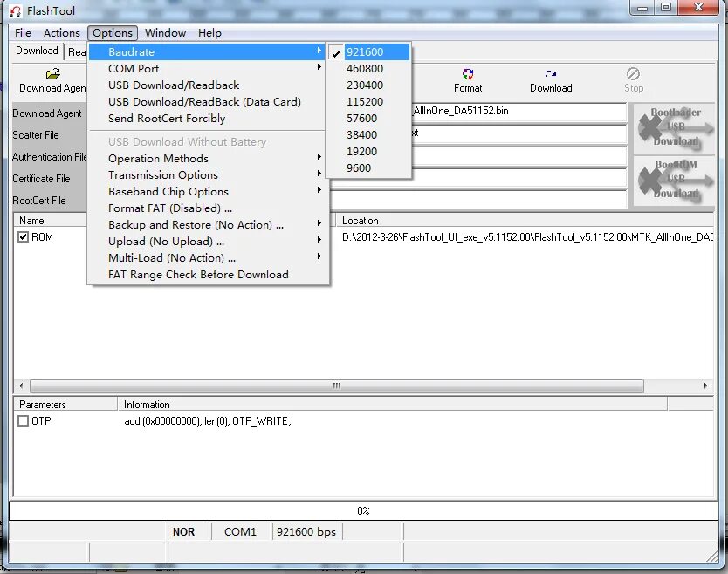Image resolution: width=728 pixels, height=574 pixels.
Task: Click the Download Agent button label
Action: point(49,113)
